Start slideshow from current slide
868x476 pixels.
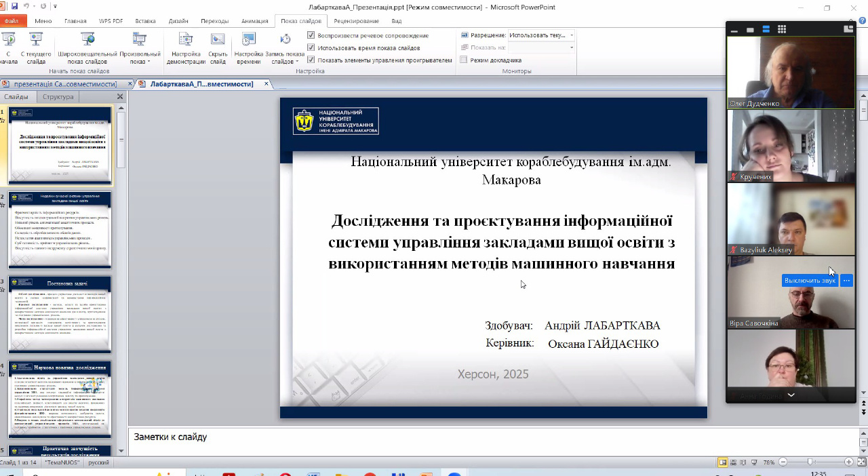(36, 46)
